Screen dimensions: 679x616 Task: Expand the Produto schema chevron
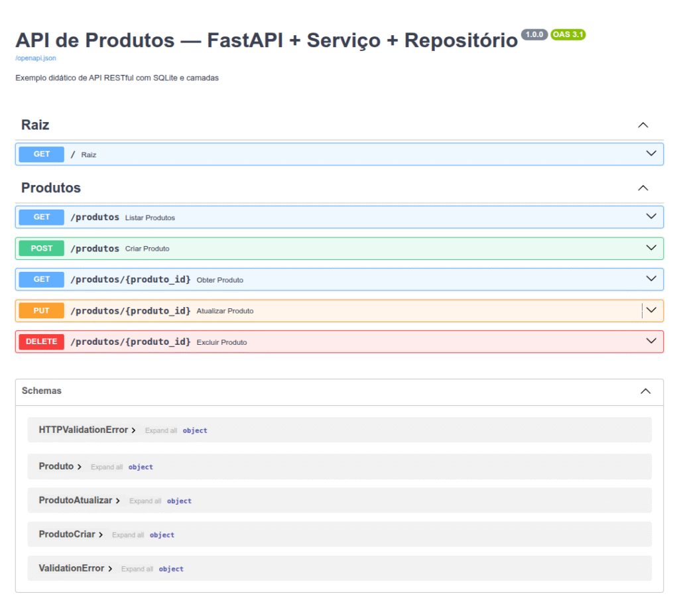coord(80,467)
